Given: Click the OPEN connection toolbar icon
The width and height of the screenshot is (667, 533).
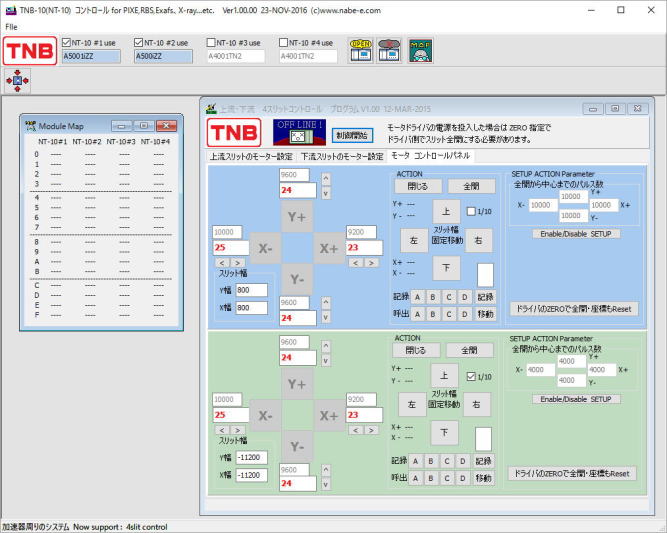Looking at the screenshot, I should [361, 51].
